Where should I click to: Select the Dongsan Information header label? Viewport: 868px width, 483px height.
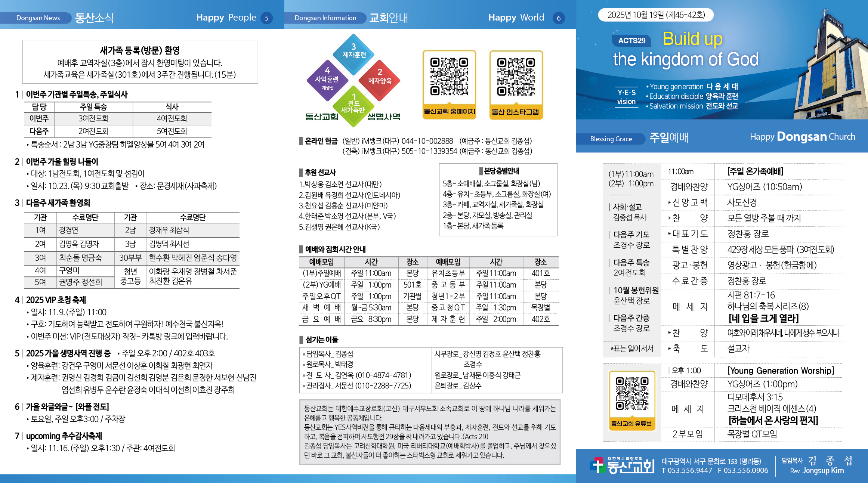(325, 18)
